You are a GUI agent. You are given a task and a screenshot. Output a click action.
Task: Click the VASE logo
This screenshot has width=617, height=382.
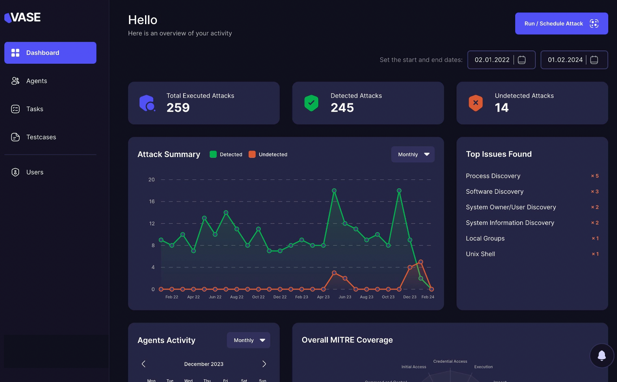22,17
